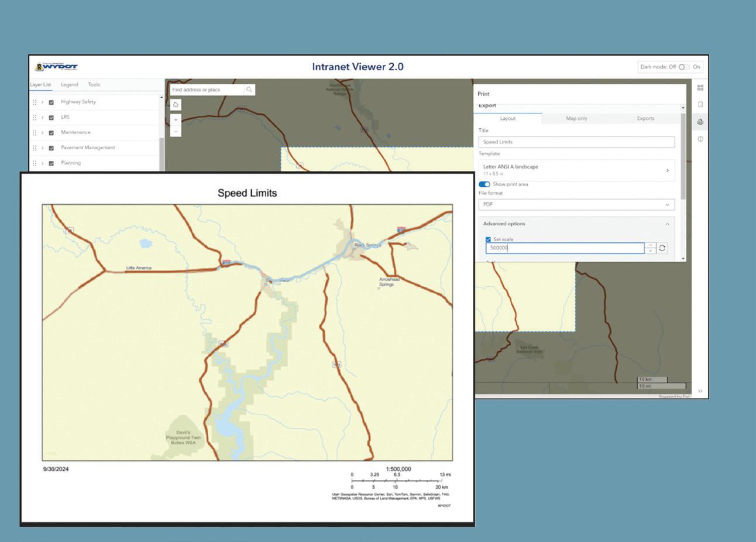Click the WYDOT logo in the header
Image resolution: width=756 pixels, height=542 pixels.
[x=57, y=67]
